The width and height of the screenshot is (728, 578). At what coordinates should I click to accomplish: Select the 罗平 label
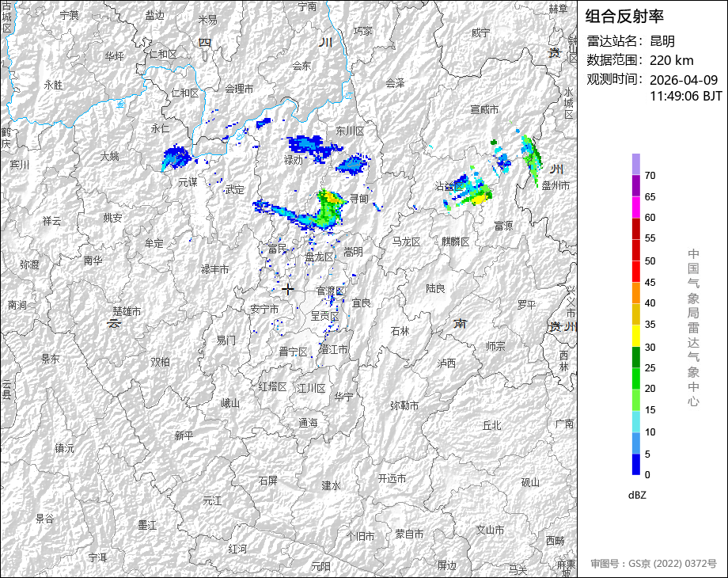click(527, 305)
